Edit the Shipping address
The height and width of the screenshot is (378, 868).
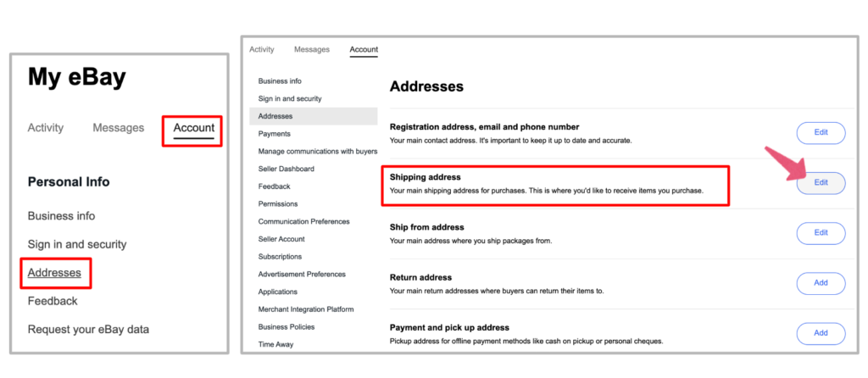pyautogui.click(x=821, y=183)
